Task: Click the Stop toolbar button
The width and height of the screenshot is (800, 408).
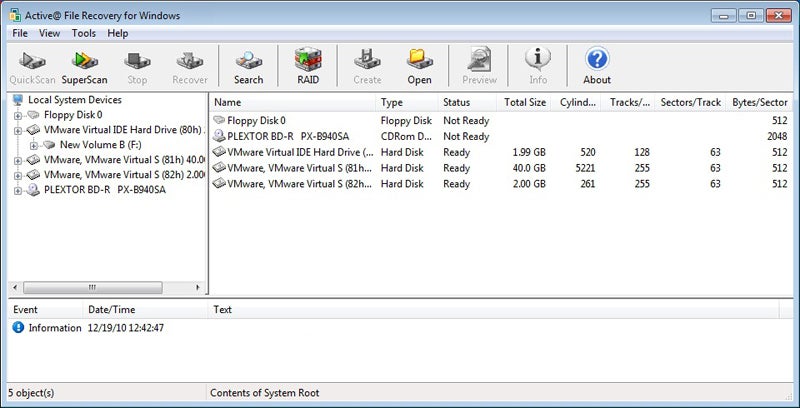Action: [x=137, y=67]
